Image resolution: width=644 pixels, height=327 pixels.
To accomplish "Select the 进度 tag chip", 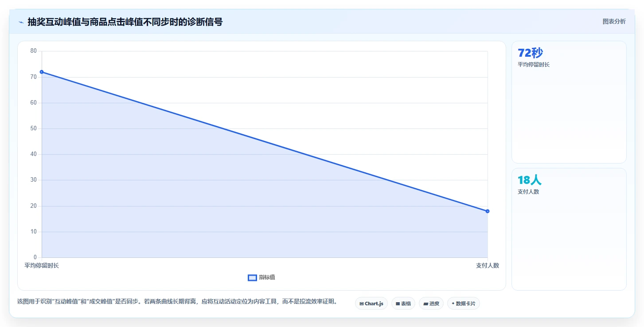I will point(431,304).
